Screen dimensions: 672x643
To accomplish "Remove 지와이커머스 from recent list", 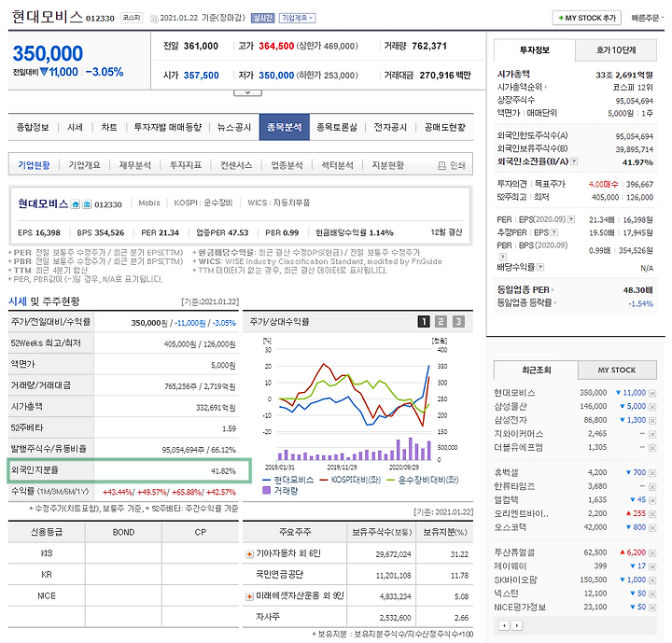I will pyautogui.click(x=652, y=435).
